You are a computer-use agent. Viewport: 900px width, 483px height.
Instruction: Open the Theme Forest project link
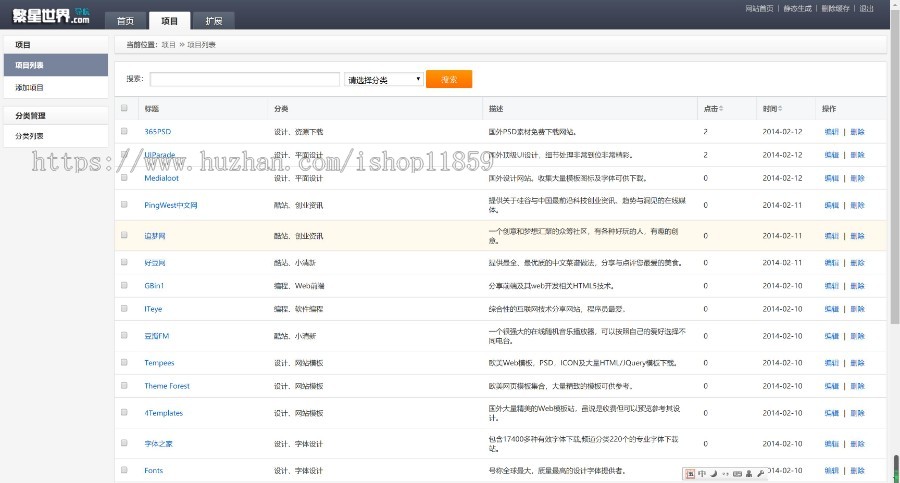(x=166, y=386)
